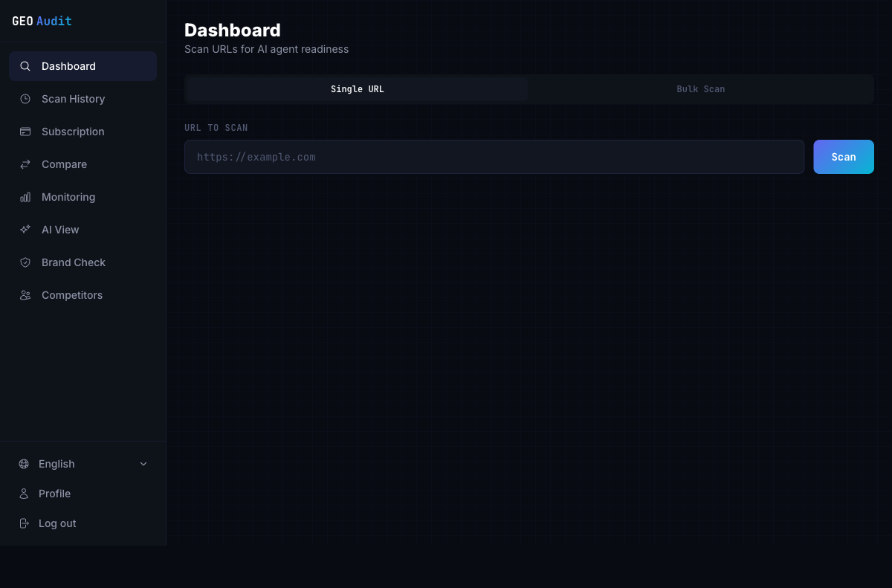
Task: Click the URL to scan input field
Action: click(494, 157)
